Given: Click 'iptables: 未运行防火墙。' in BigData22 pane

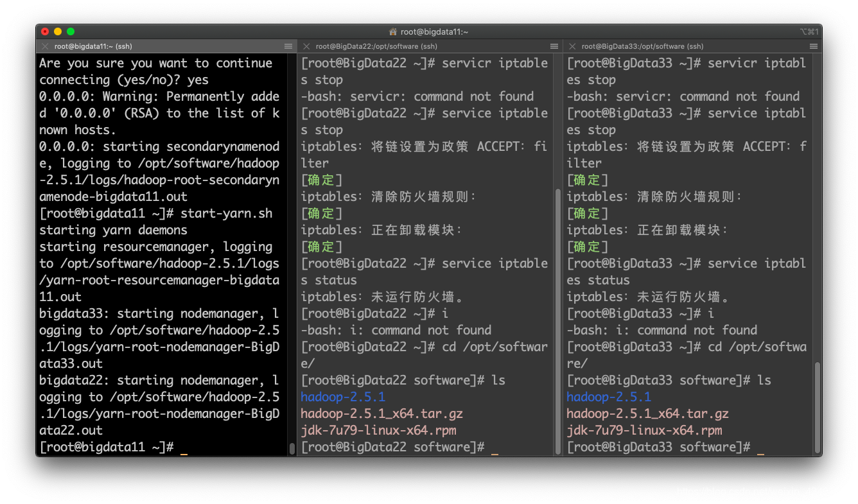Looking at the screenshot, I should (x=383, y=297).
